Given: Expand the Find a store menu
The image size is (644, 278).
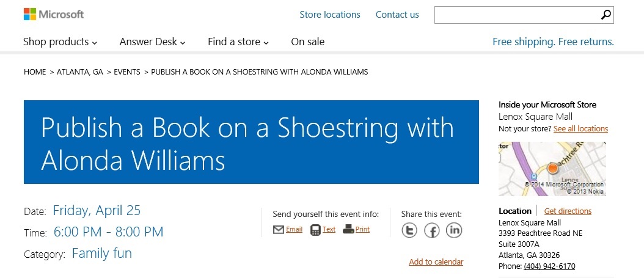Looking at the screenshot, I should pos(238,42).
